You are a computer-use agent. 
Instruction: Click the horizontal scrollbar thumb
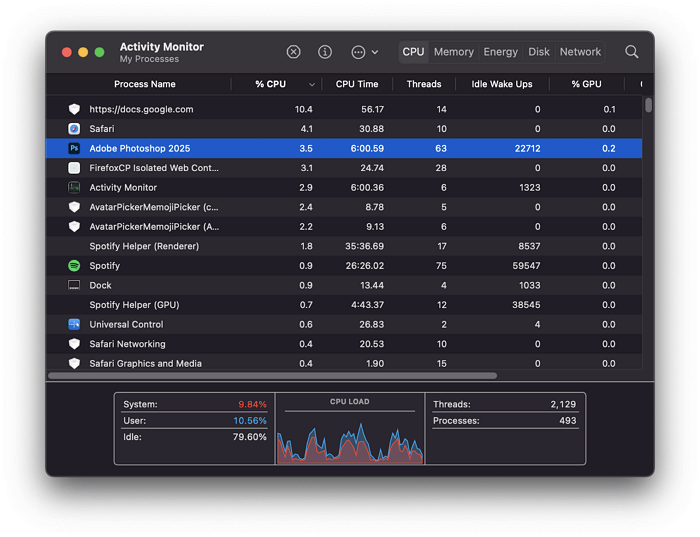[272, 376]
